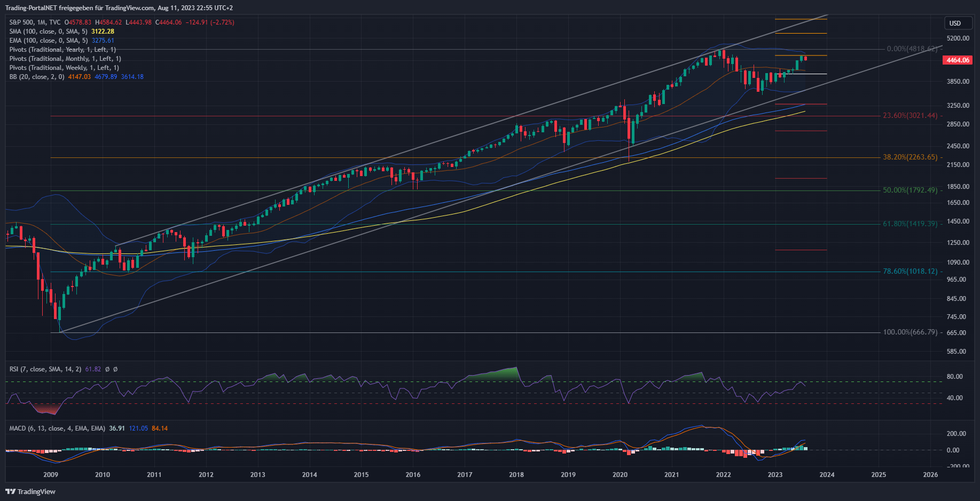980x501 pixels.
Task: Click the TradingView logo
Action: (x=30, y=491)
